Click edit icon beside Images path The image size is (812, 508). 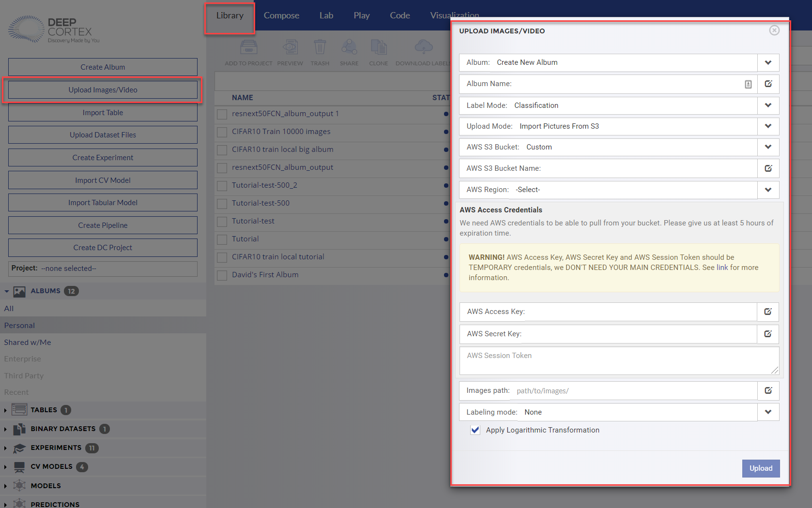(768, 391)
